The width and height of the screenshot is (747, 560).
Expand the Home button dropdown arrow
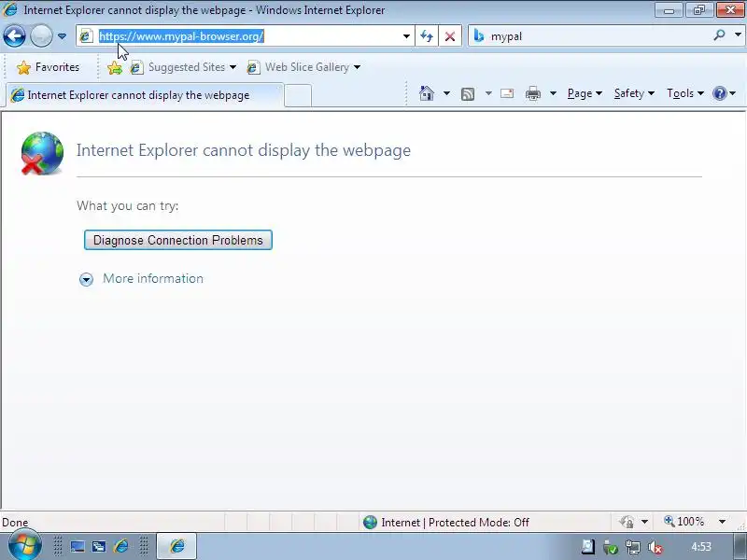(446, 93)
